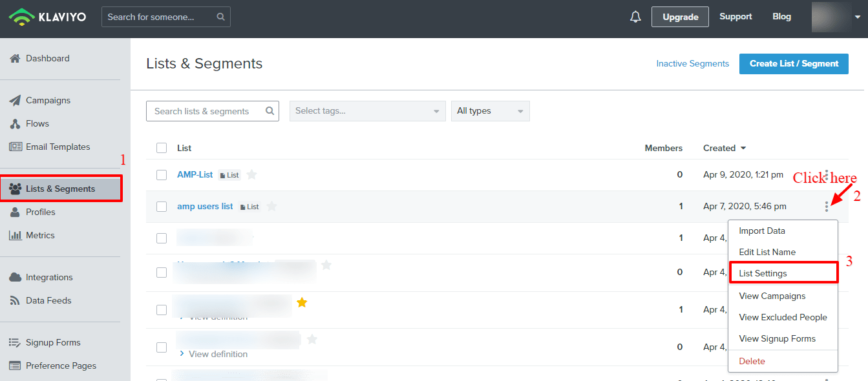
Task: Open the notifications bell
Action: (x=635, y=17)
